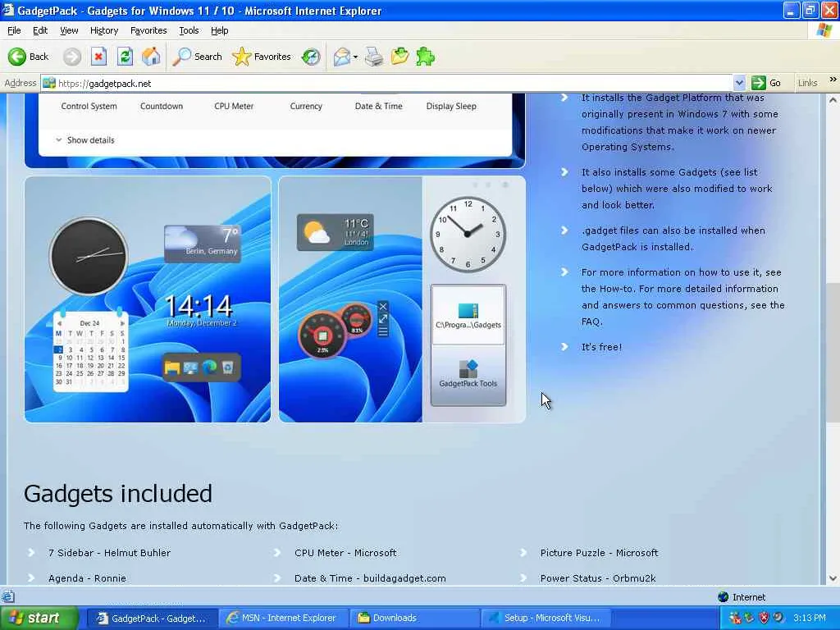
Task: Open the View menu
Action: click(69, 30)
